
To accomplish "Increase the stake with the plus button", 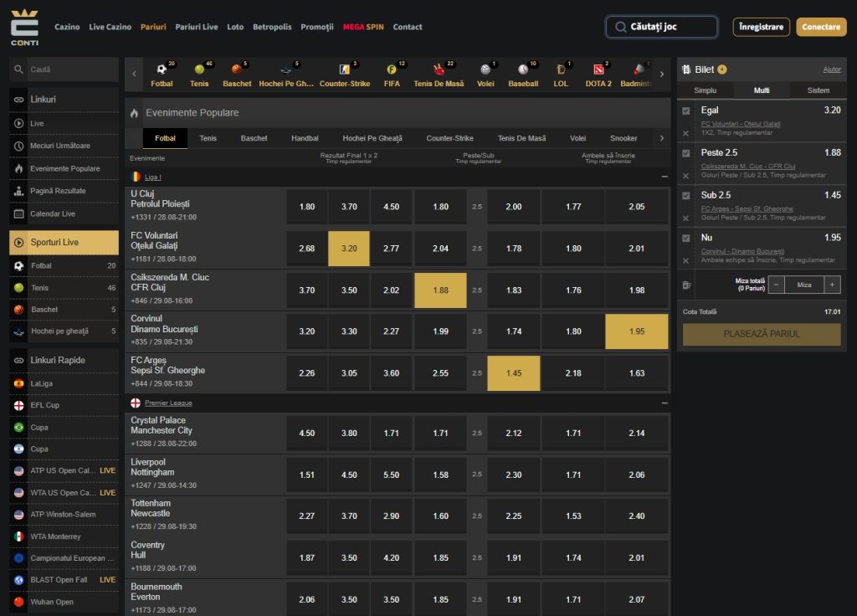I will point(832,285).
